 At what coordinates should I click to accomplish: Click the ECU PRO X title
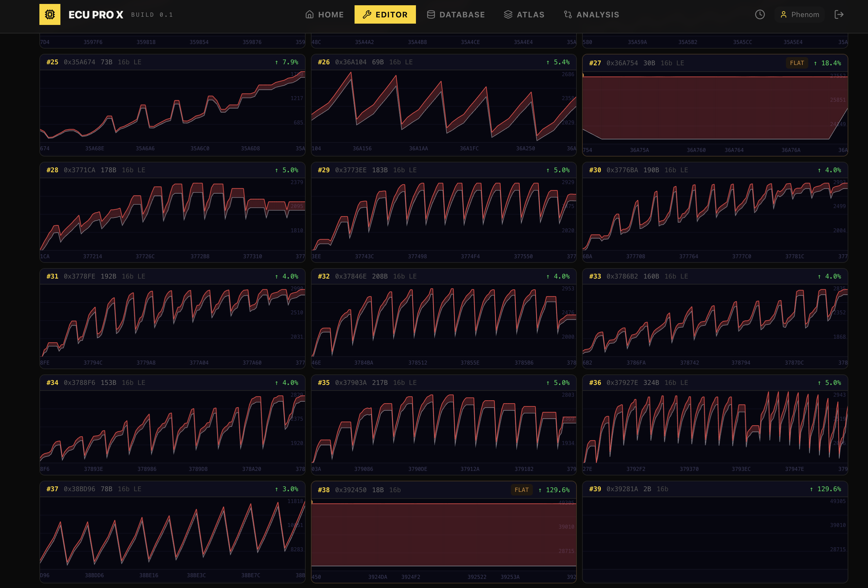click(x=96, y=14)
